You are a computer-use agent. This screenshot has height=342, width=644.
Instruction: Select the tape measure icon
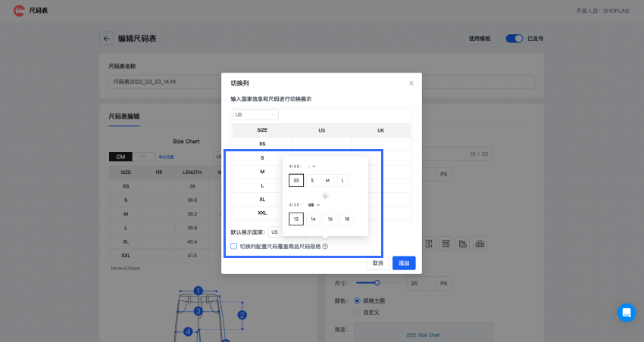pyautogui.click(x=445, y=244)
